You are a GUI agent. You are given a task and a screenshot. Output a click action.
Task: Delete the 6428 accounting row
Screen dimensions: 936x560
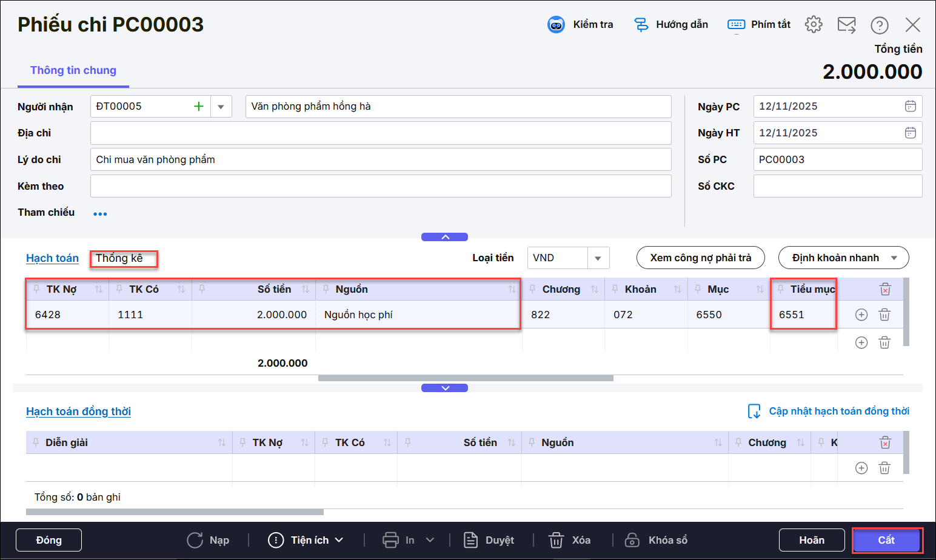coord(884,315)
